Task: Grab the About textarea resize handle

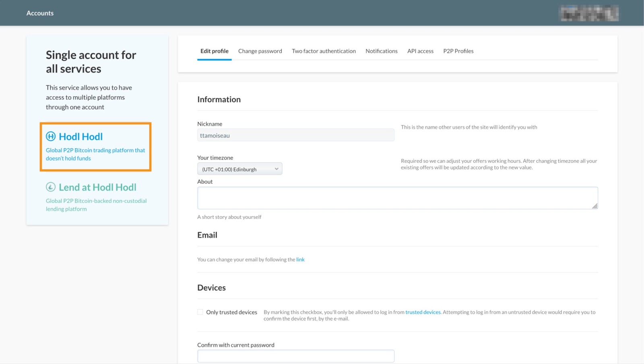Action: tap(594, 206)
